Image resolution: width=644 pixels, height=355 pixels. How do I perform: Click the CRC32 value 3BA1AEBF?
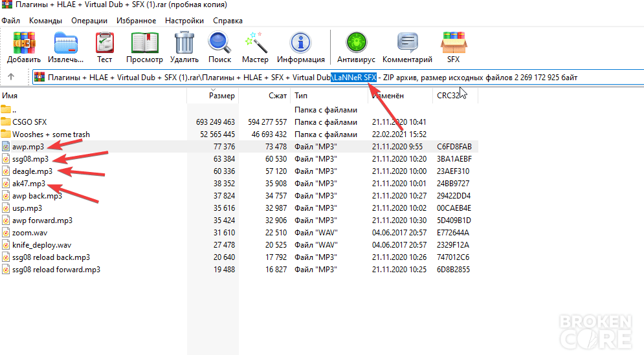click(454, 159)
